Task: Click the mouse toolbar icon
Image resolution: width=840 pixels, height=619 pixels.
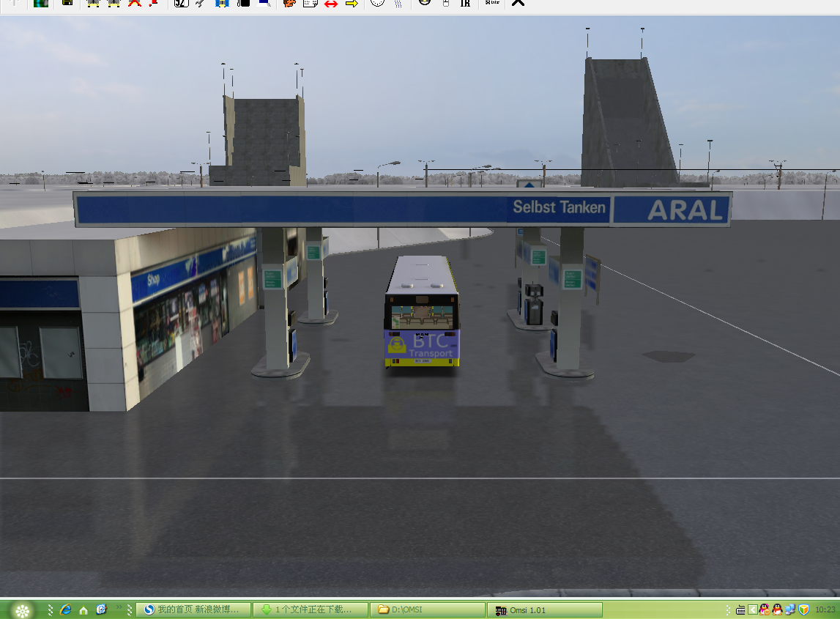Action: click(446, 3)
